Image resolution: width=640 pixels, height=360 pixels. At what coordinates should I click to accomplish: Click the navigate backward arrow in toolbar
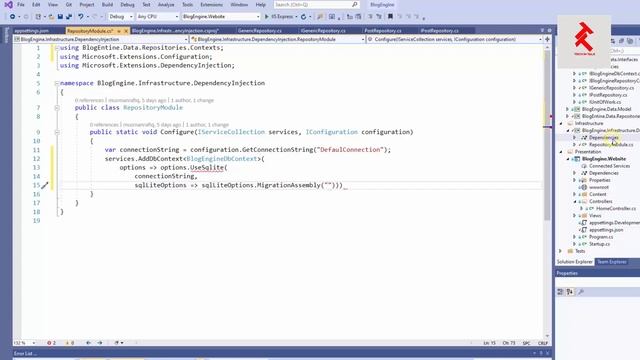(13, 17)
